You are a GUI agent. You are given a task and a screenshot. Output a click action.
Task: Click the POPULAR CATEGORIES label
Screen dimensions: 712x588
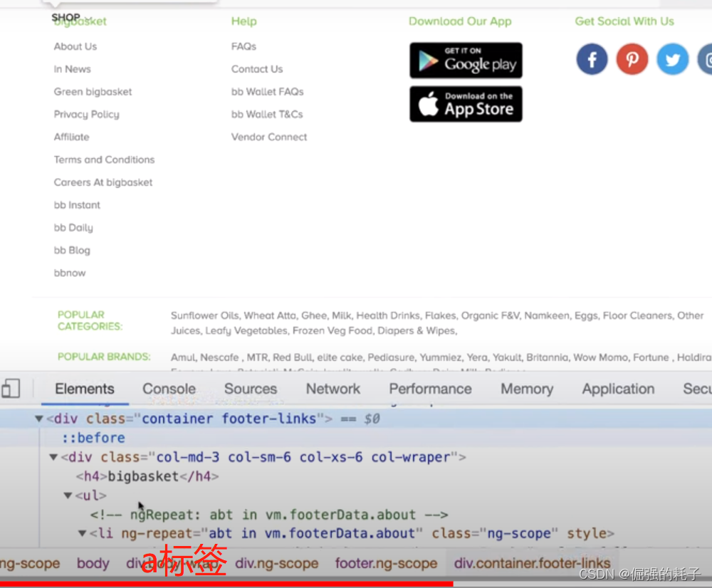click(x=90, y=320)
